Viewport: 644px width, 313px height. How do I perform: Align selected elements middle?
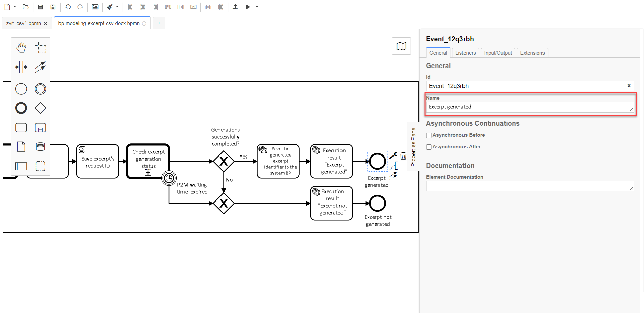click(x=181, y=7)
